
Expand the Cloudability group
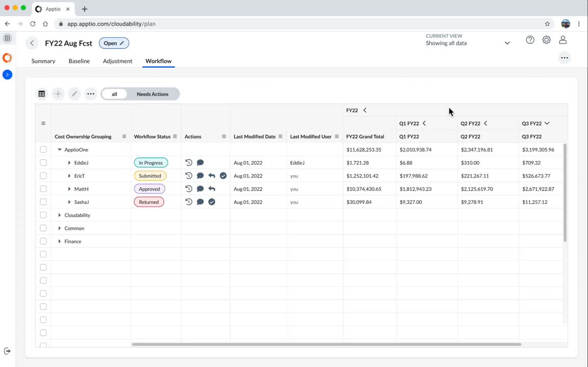[x=59, y=215]
